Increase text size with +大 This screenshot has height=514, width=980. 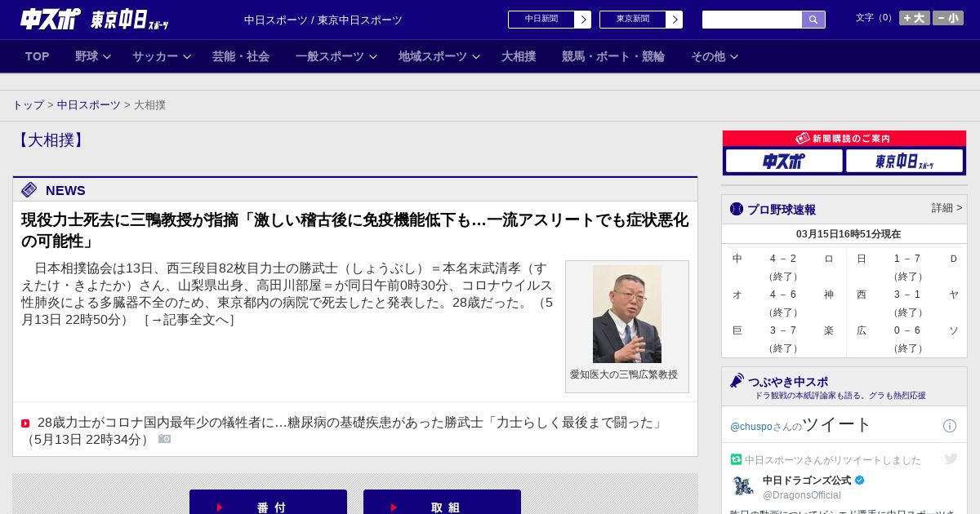tap(915, 18)
